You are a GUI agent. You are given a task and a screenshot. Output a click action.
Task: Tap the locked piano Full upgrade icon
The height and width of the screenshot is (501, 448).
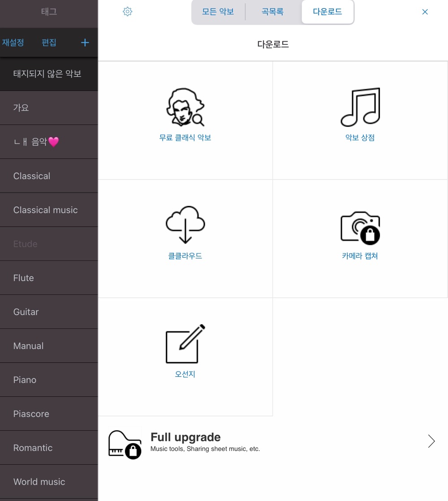click(x=125, y=445)
